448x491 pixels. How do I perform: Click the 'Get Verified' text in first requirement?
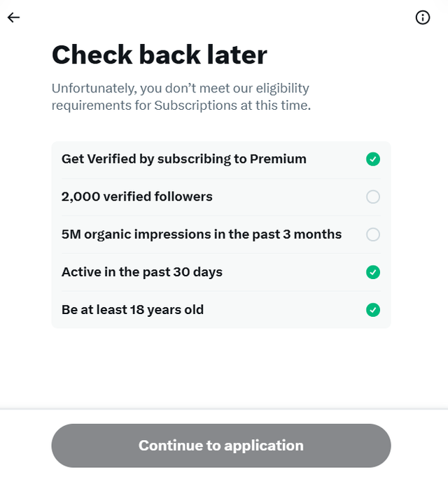(99, 159)
